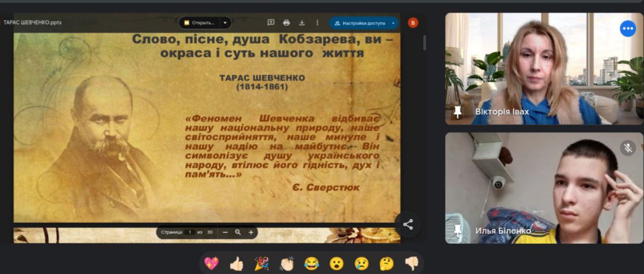Click the muted microphone icon on Илья's tile
The width and height of the screenshot is (644, 274).
pyautogui.click(x=628, y=148)
